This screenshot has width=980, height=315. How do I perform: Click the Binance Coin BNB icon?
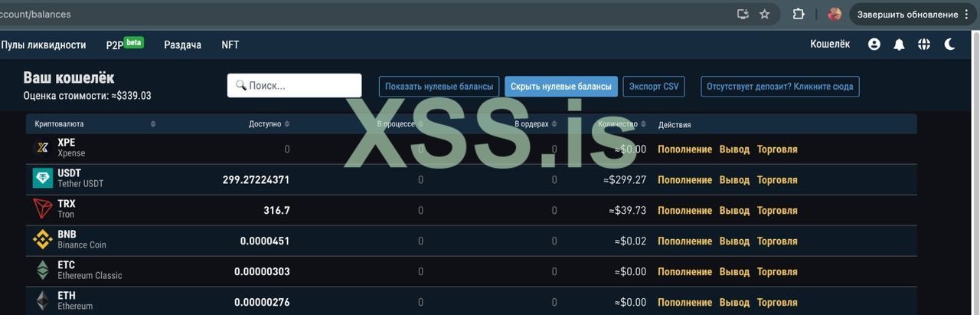coord(43,240)
